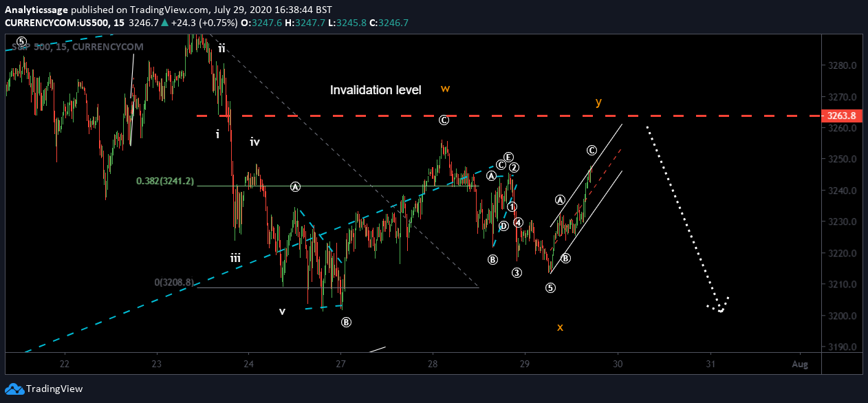
Task: Click the circled 1 wave label
Action: tap(512, 207)
